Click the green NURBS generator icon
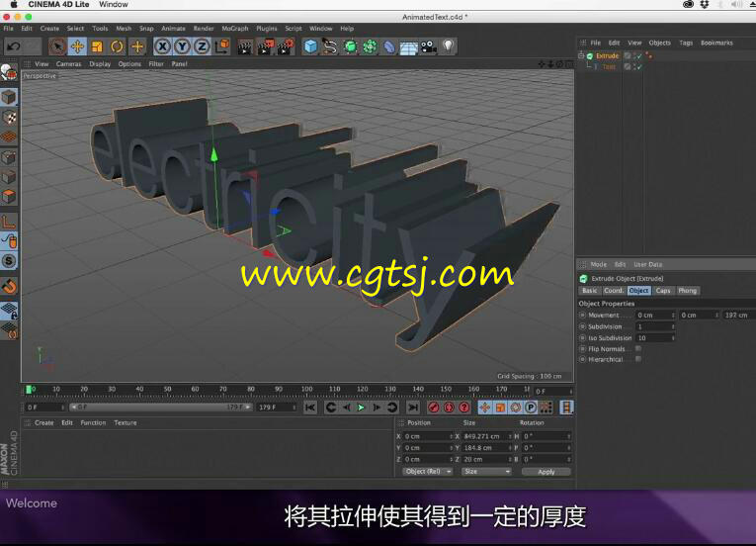Screen dimensions: 756x546 click(x=350, y=46)
